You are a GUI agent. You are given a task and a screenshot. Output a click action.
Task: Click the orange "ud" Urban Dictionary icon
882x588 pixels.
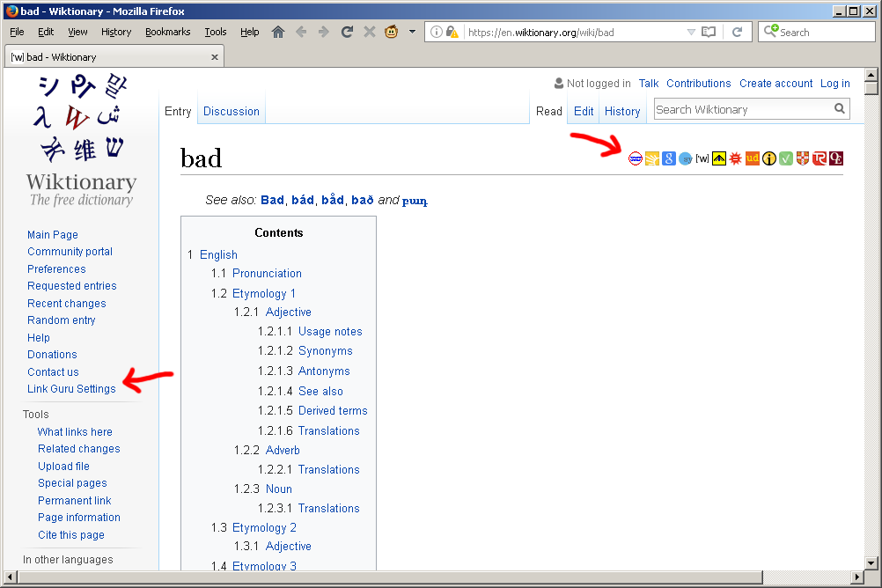[753, 158]
